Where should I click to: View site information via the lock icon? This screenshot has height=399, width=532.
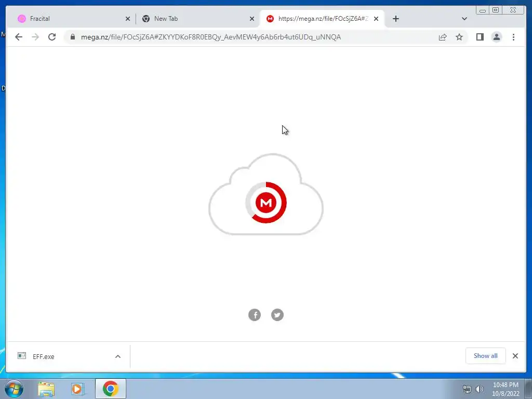[72, 37]
